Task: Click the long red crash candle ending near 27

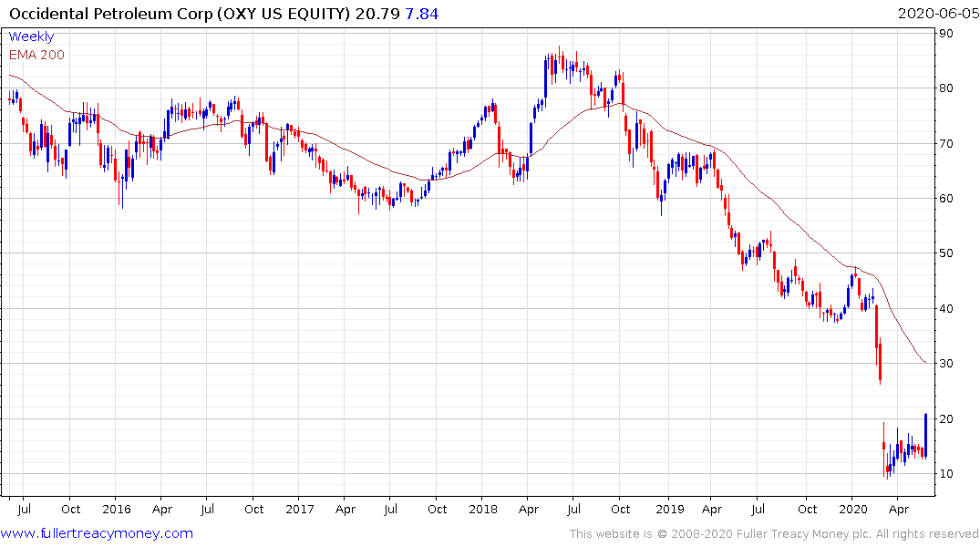Action: point(880,363)
